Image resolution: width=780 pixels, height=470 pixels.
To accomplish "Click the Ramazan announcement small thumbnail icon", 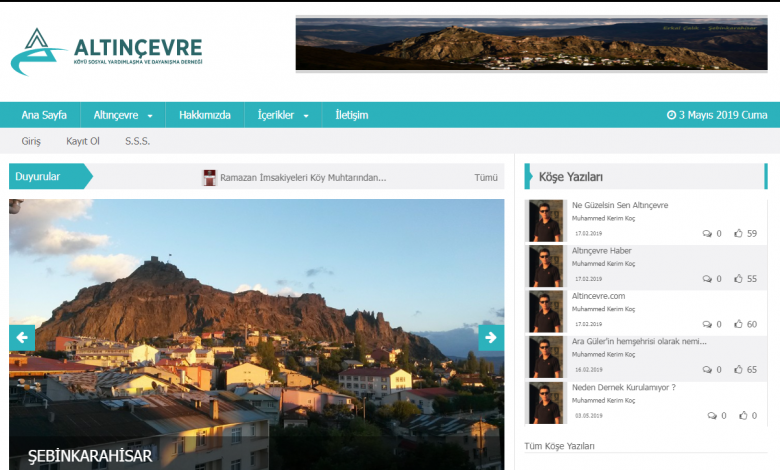I will click(x=209, y=177).
